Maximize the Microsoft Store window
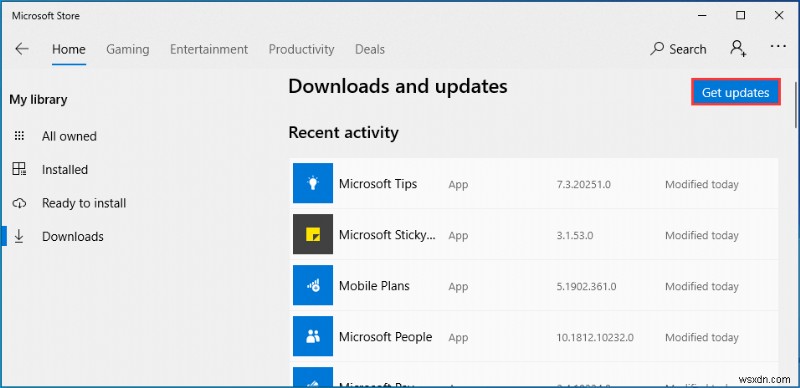800x388 pixels. coord(740,15)
